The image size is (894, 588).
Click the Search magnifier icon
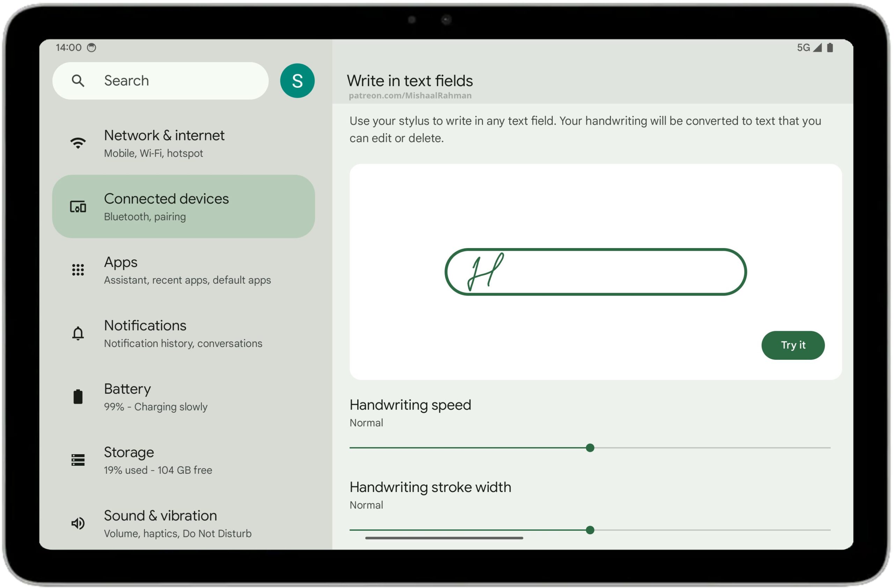point(76,80)
